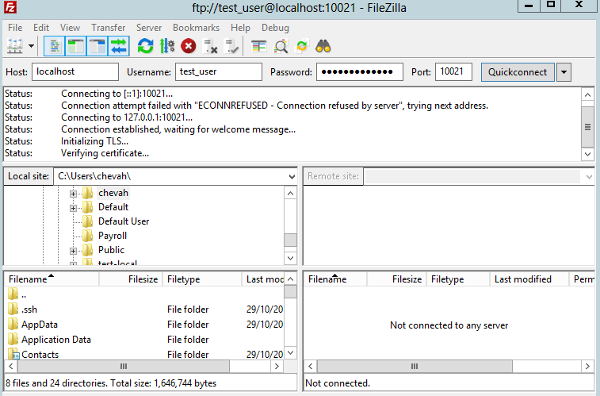Click the Username input field
This screenshot has width=600, height=396.
pos(218,72)
